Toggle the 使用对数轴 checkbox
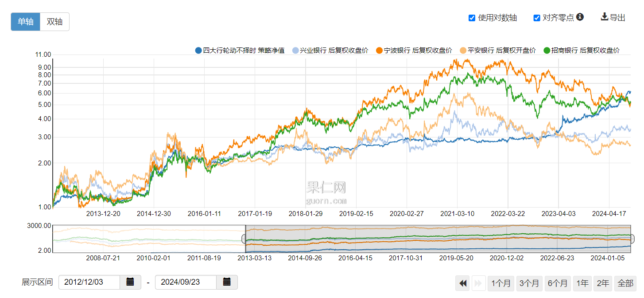This screenshot has height=298, width=644. (472, 18)
